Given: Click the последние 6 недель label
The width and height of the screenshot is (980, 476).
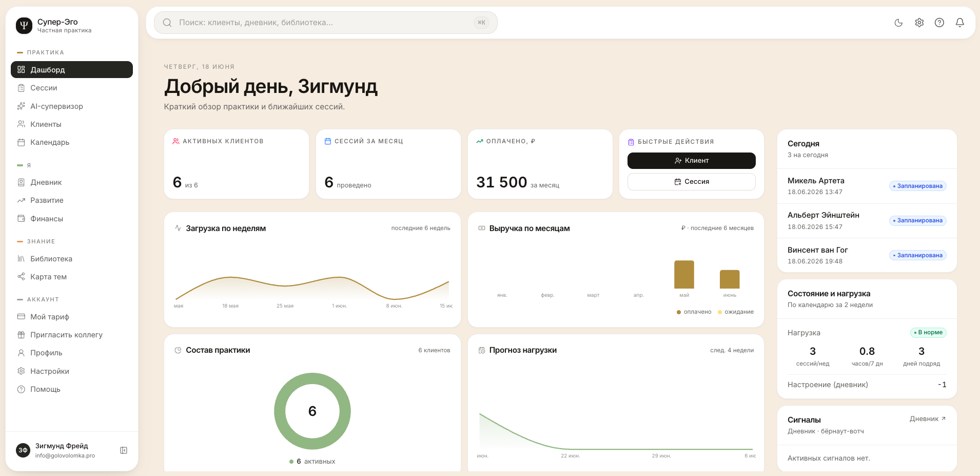Looking at the screenshot, I should [421, 228].
